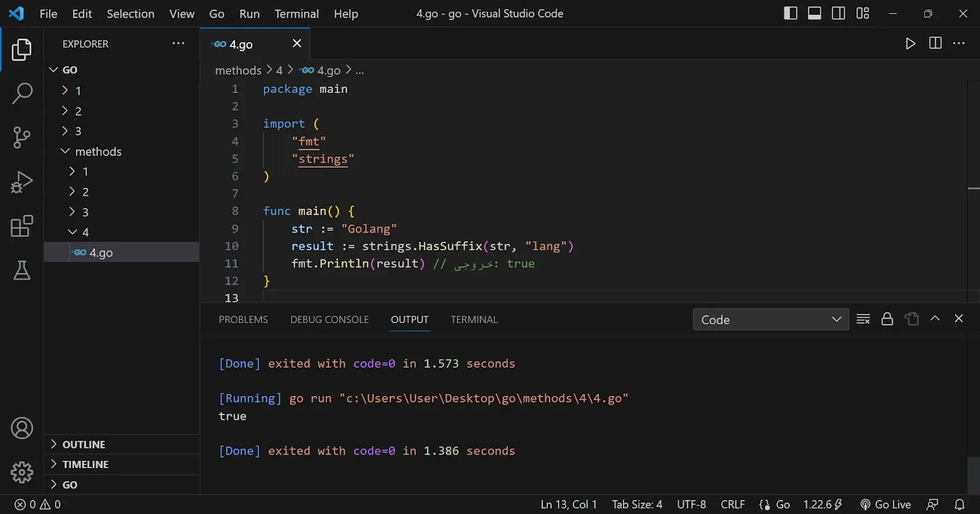Expand folder 2 inside methods

coord(121,192)
